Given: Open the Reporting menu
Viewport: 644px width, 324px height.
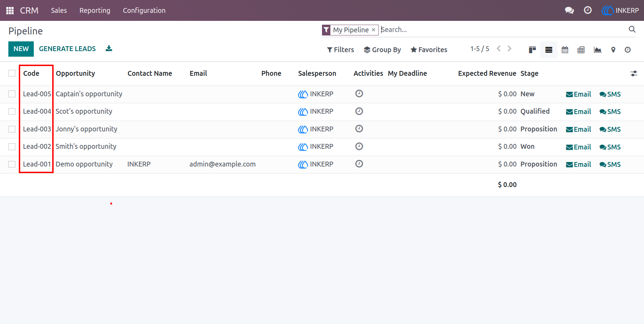Looking at the screenshot, I should point(95,10).
